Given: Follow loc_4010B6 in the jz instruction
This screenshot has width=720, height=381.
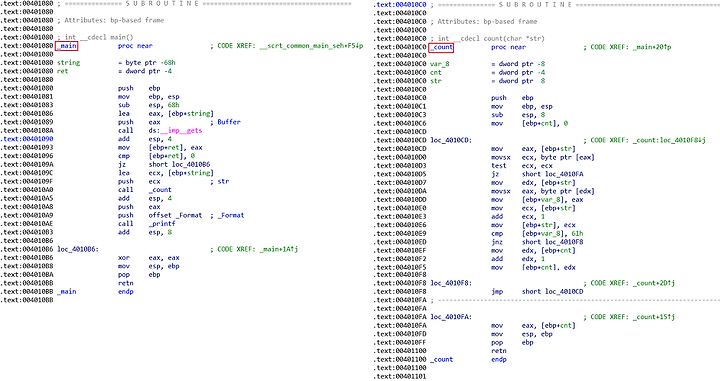Looking at the screenshot, I should [x=191, y=164].
